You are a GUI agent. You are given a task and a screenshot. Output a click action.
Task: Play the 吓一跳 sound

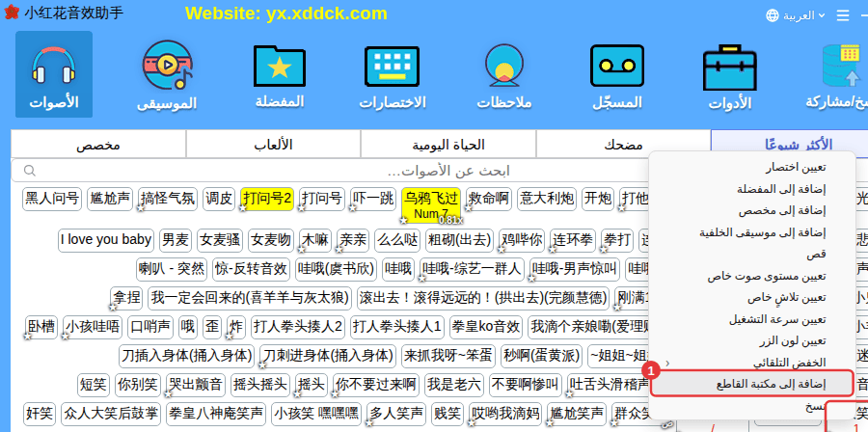tap(373, 199)
